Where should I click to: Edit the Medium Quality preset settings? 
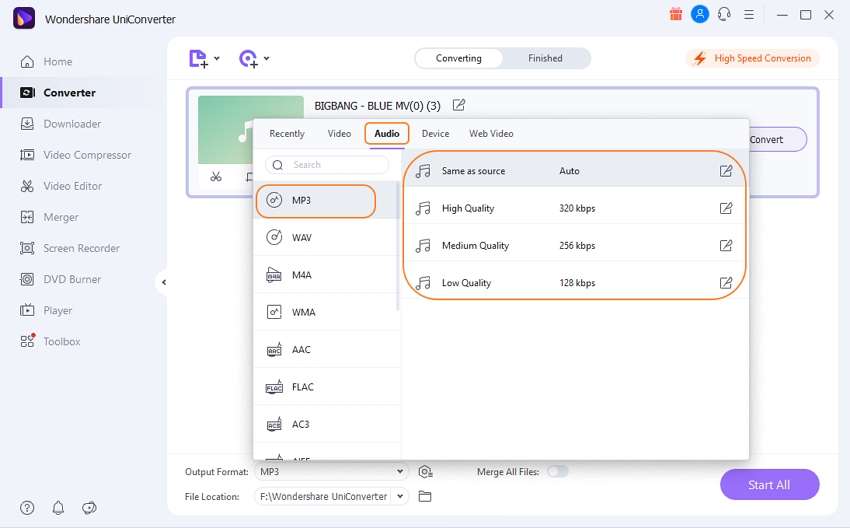click(x=725, y=246)
